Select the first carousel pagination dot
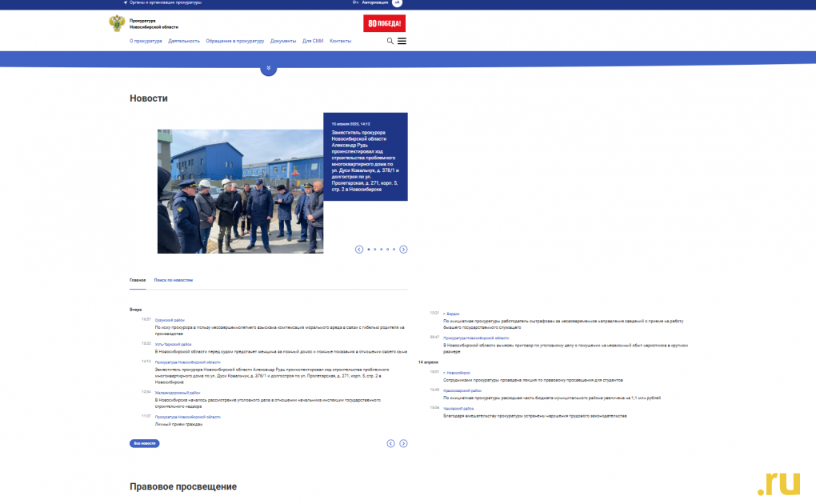816x504 pixels. [368, 250]
